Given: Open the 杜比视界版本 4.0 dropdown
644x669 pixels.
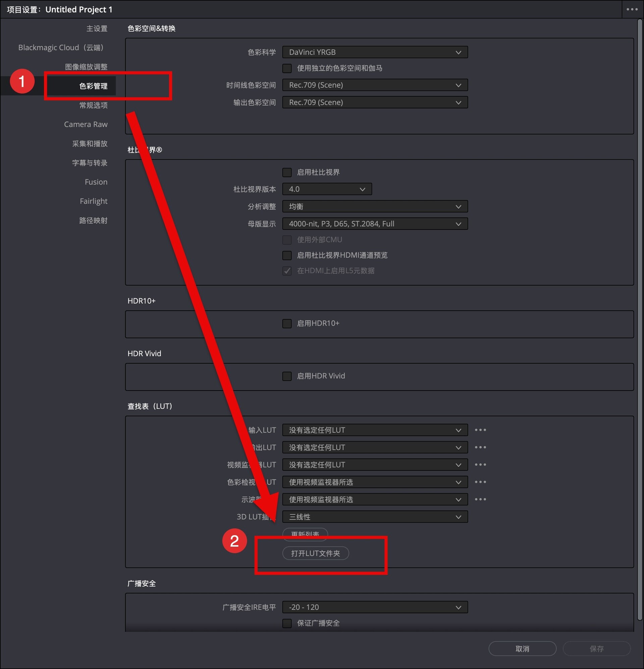Looking at the screenshot, I should [327, 189].
